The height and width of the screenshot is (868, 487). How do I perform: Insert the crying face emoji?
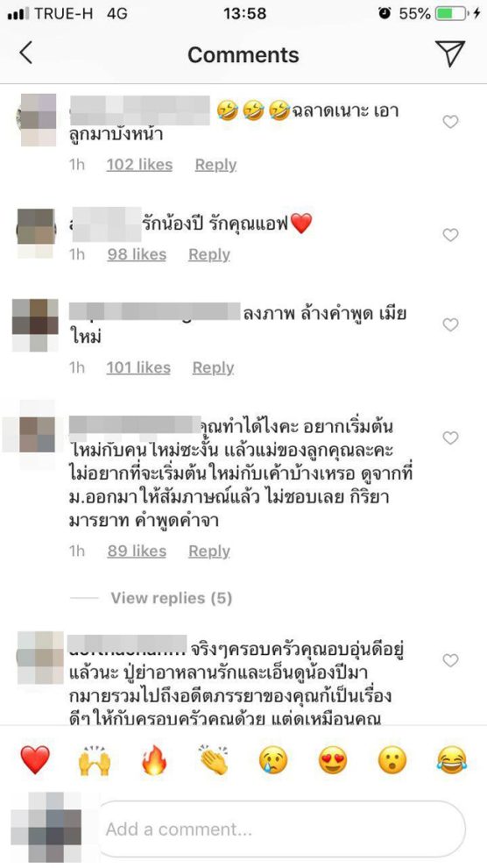pyautogui.click(x=273, y=759)
